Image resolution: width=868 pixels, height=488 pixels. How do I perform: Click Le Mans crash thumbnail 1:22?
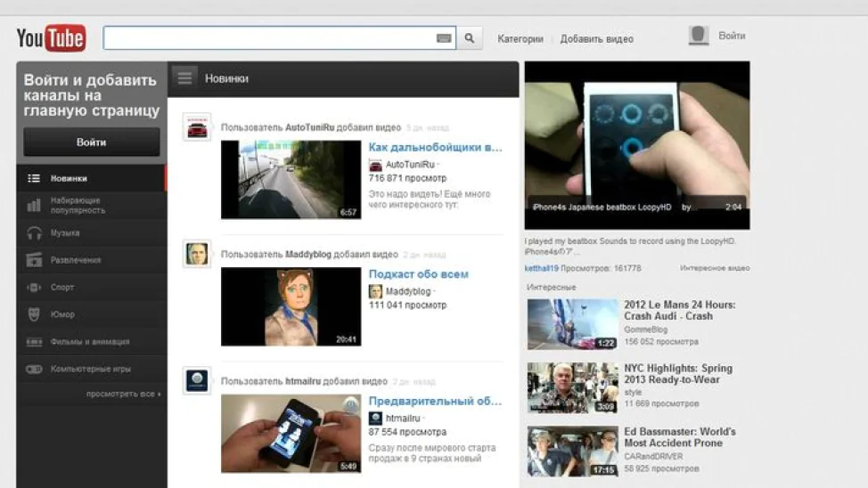point(572,324)
